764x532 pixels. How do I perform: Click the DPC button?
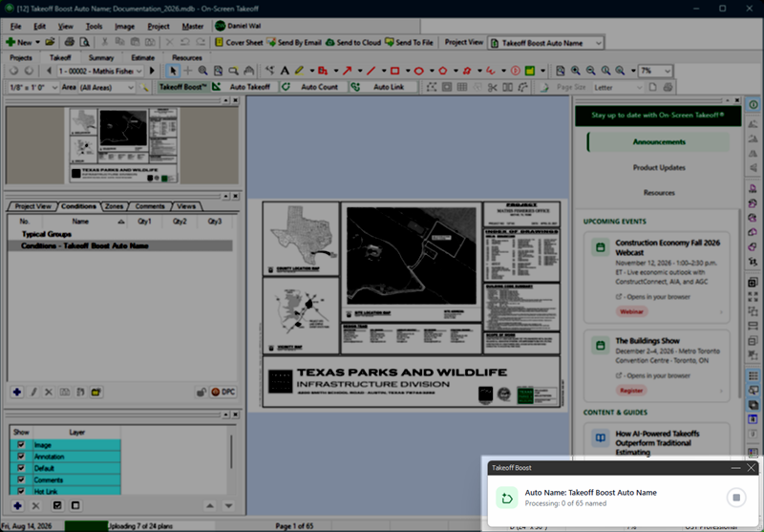tap(223, 393)
